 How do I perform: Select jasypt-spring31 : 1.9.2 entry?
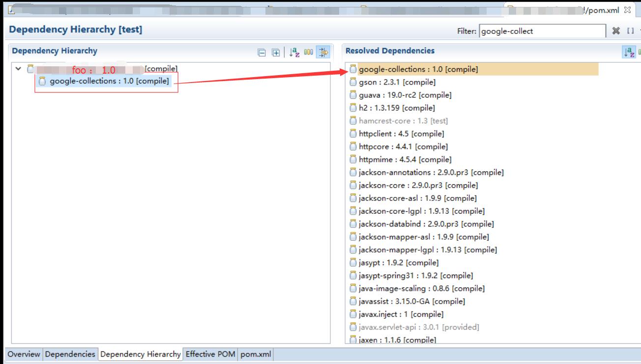(x=416, y=276)
